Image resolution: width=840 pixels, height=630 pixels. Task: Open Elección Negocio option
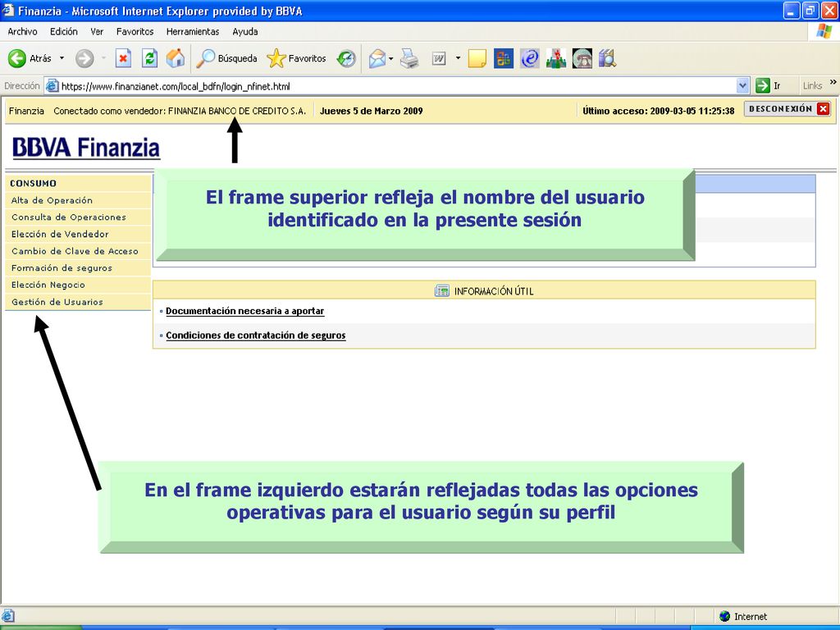coord(48,285)
